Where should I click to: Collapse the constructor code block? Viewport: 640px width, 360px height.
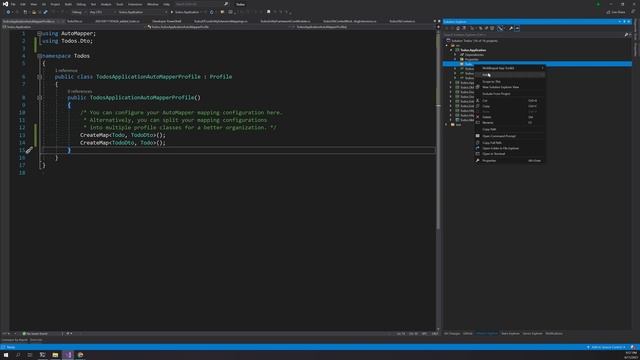click(x=40, y=98)
